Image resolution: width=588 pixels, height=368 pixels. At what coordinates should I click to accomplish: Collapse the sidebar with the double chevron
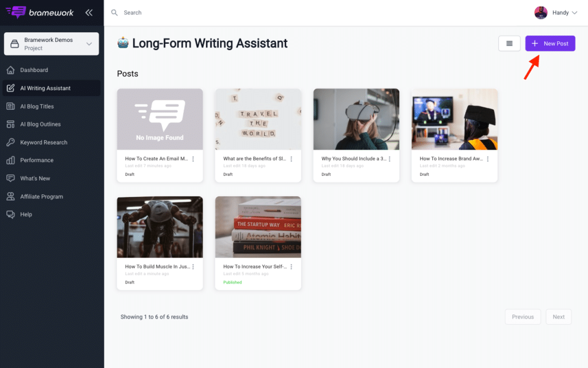[x=89, y=11]
